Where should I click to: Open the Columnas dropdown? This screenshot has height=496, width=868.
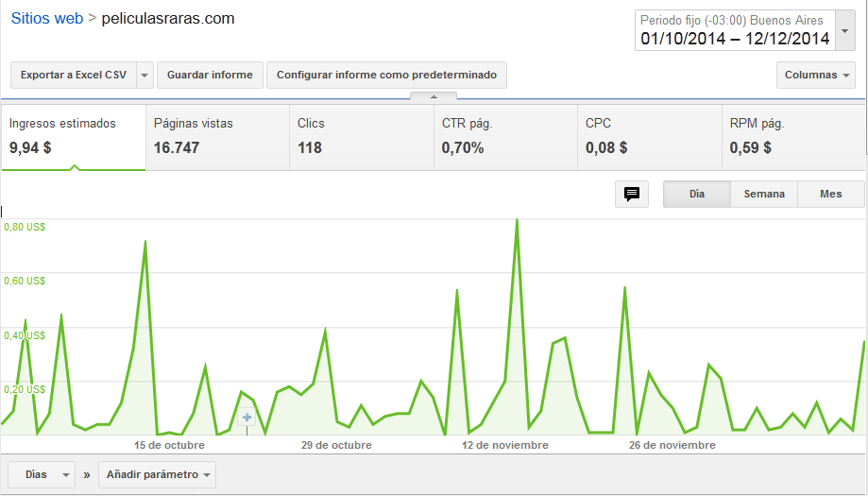pos(816,76)
